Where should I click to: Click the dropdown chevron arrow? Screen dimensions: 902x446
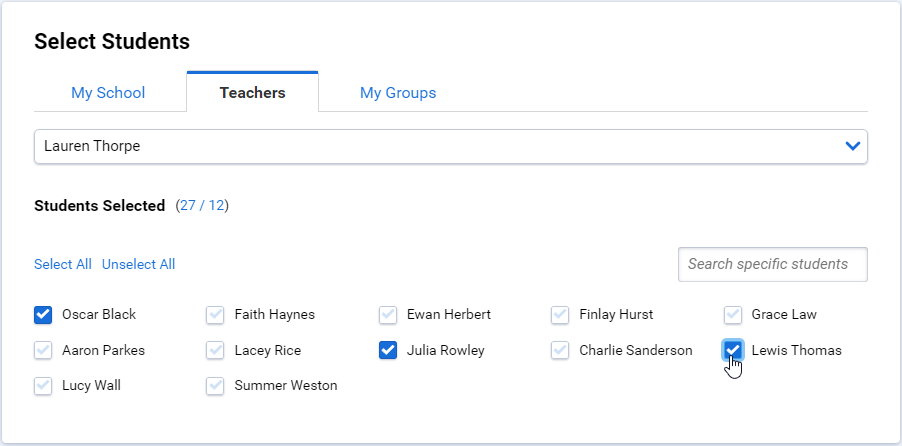[x=853, y=146]
